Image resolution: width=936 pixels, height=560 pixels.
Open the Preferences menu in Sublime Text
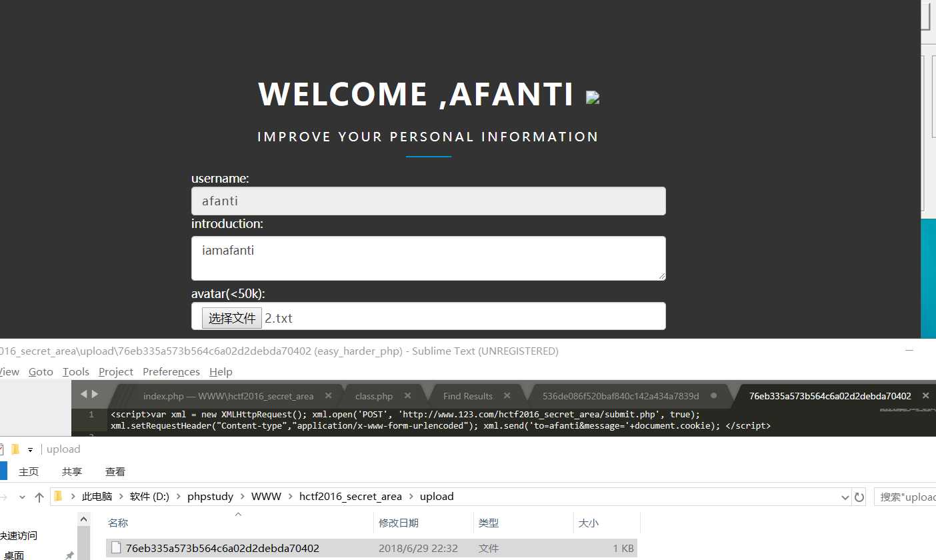171,371
